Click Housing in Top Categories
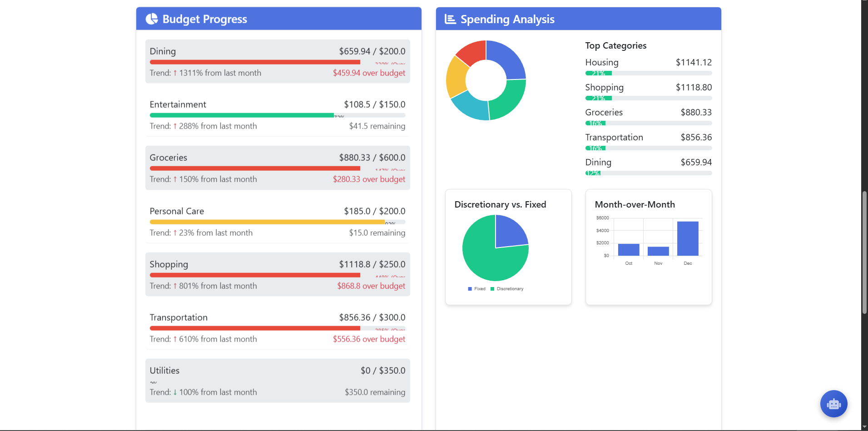This screenshot has width=868, height=431. (601, 63)
